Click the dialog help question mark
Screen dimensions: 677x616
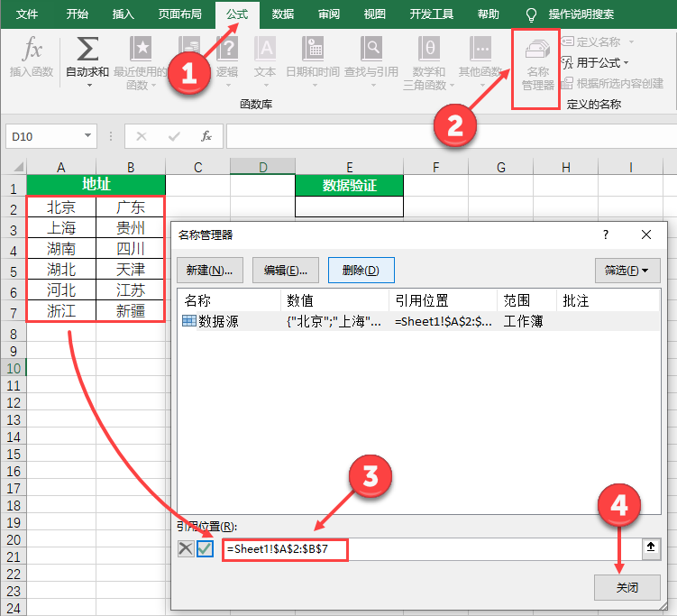click(606, 234)
